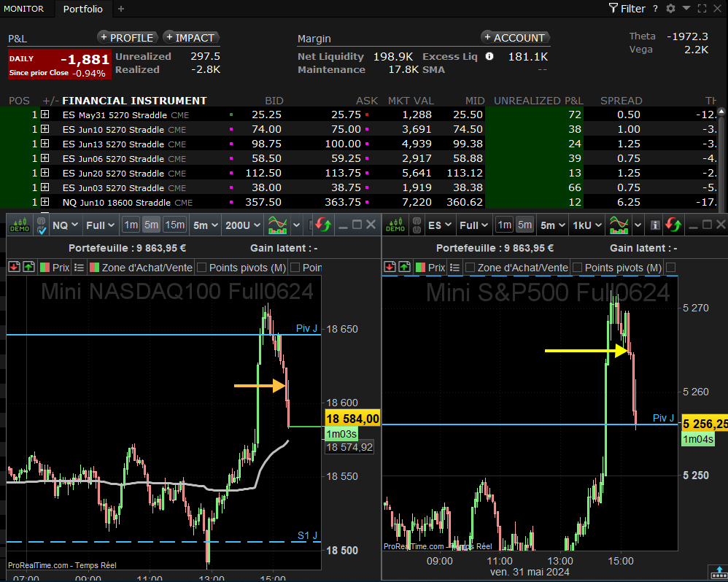Expand the ES Jun13 5270 Straddle row
Viewport: 728px width, 582px height.
tap(45, 144)
